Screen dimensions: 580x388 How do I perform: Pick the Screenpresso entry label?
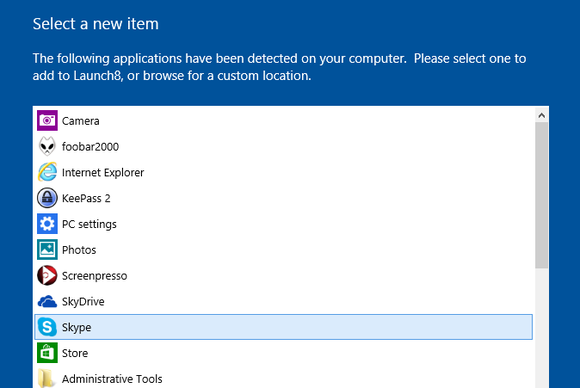(x=94, y=276)
